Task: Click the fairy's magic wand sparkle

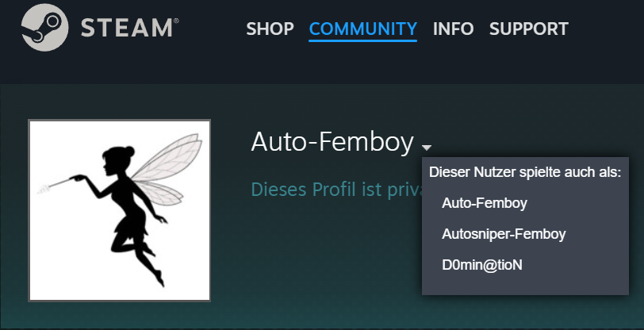Action: [43, 190]
